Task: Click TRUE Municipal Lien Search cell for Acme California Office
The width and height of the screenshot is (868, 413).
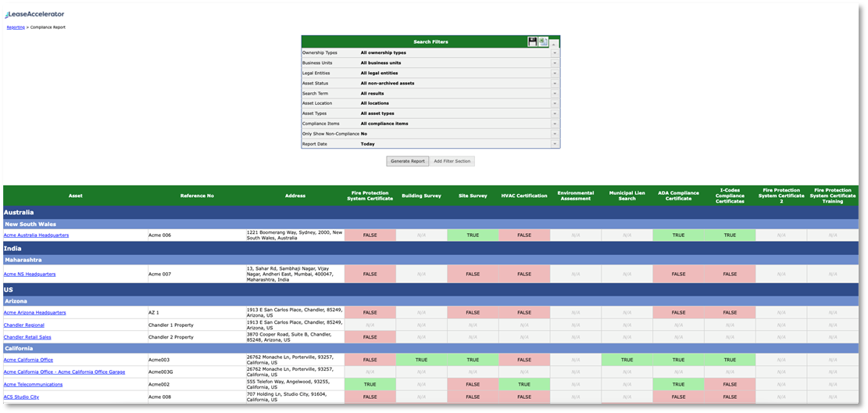Action: (627, 360)
